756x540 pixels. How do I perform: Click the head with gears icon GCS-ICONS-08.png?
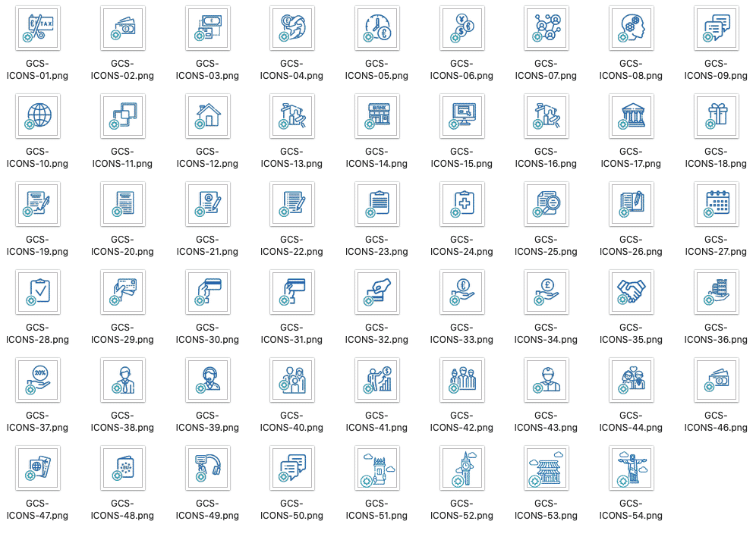coord(631,28)
